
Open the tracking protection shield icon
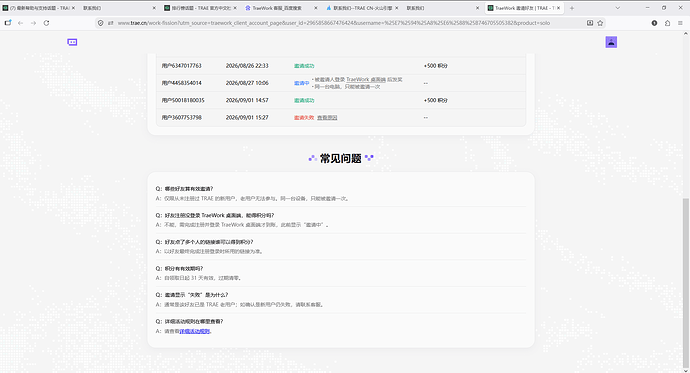coord(101,23)
